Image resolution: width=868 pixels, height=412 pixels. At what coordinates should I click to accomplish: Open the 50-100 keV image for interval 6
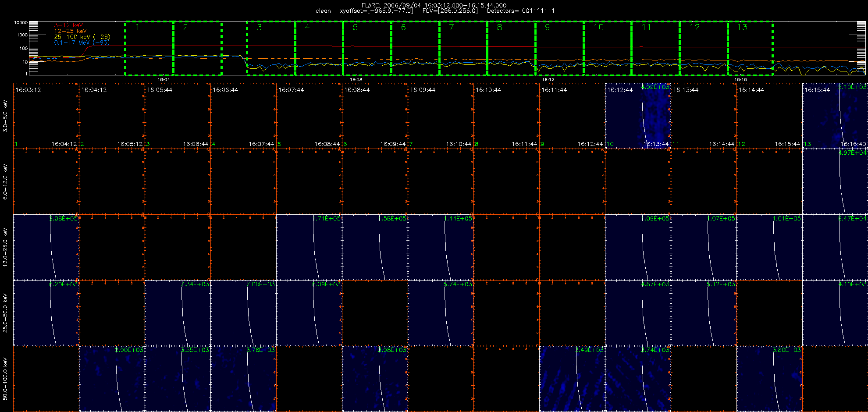(375, 379)
